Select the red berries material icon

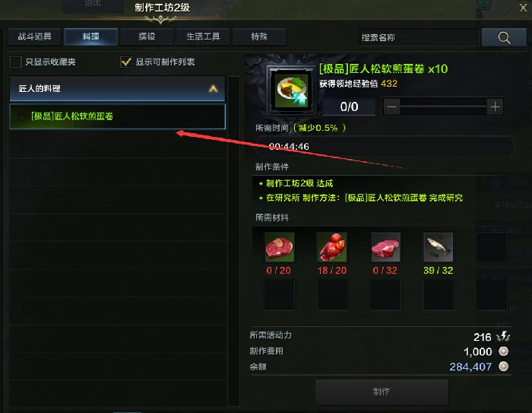click(x=332, y=247)
